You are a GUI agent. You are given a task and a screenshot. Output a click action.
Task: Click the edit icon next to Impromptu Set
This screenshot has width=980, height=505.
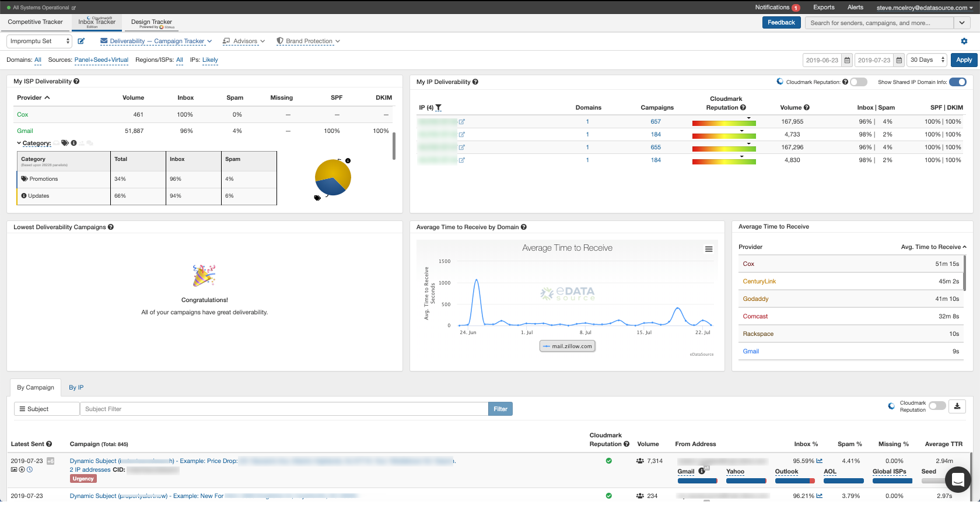click(81, 41)
